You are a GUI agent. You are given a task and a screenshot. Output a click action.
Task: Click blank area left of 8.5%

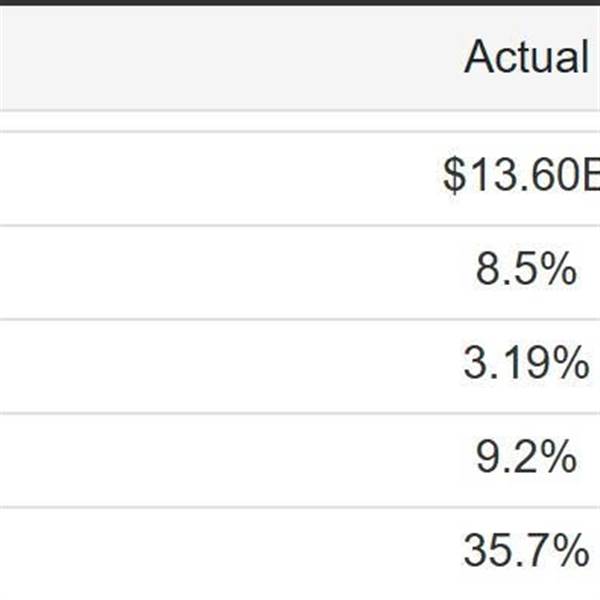click(x=200, y=271)
